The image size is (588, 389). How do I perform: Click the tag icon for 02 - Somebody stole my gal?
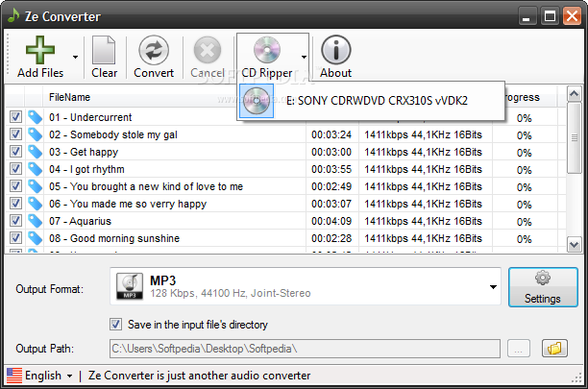tap(35, 134)
